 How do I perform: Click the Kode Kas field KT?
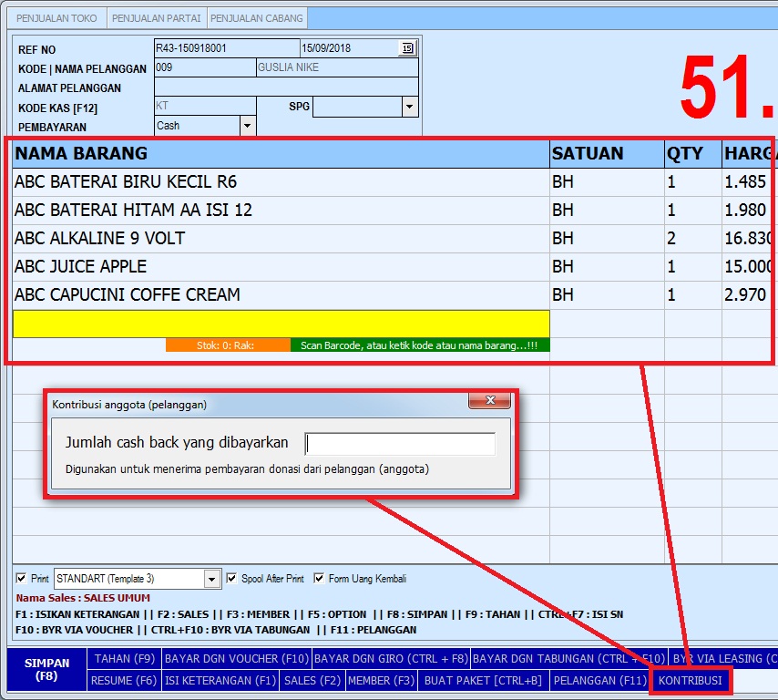point(205,107)
